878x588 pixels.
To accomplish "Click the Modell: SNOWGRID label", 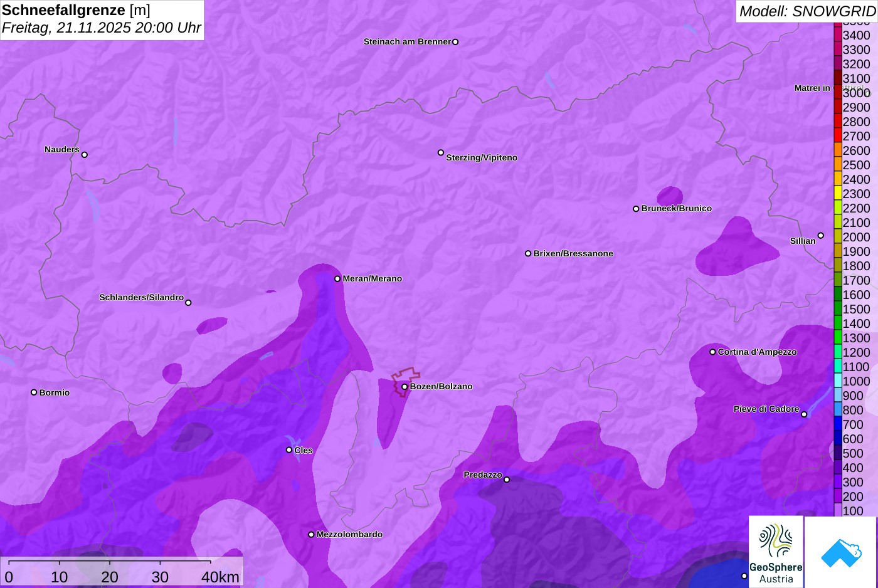I will coord(807,11).
